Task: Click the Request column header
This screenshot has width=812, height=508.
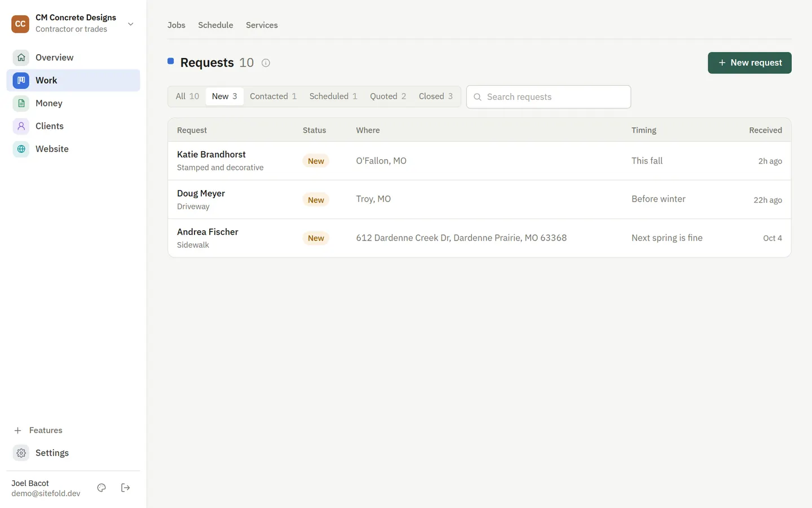Action: (x=192, y=130)
